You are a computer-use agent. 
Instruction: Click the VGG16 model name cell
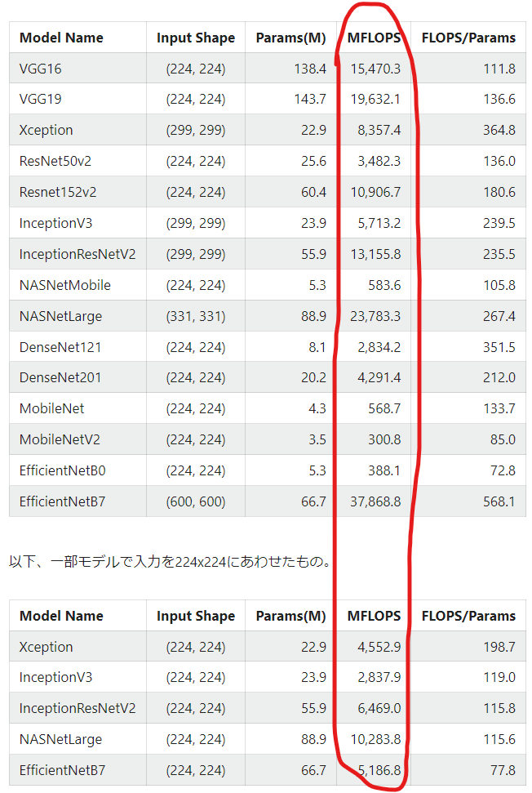click(41, 69)
